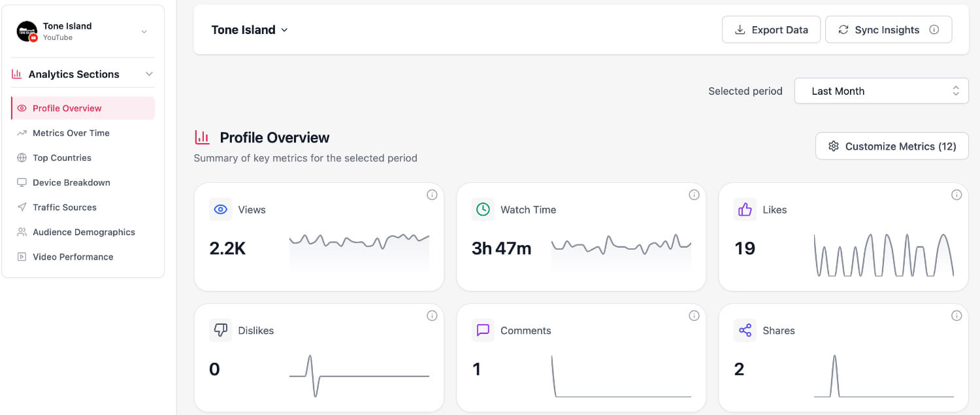Select the Profile Overview eye icon
Image resolution: width=980 pixels, height=415 pixels.
tap(22, 108)
